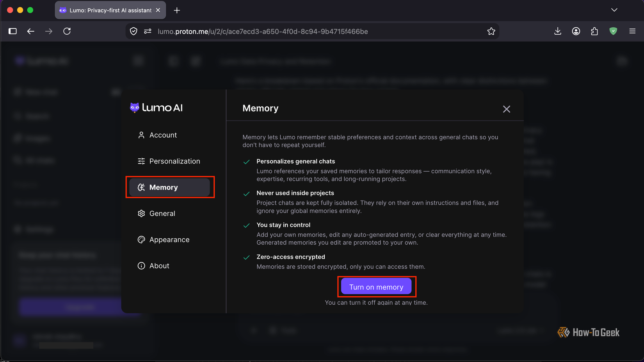Click the 'Project chats are kept fully isolated' text
The image size is (644, 362).
[377, 207]
